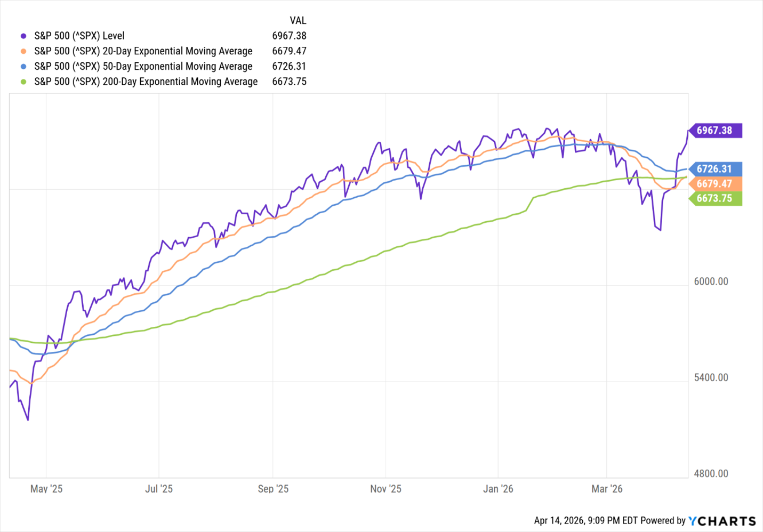Click the Nov '25 x-axis label

tap(385, 489)
